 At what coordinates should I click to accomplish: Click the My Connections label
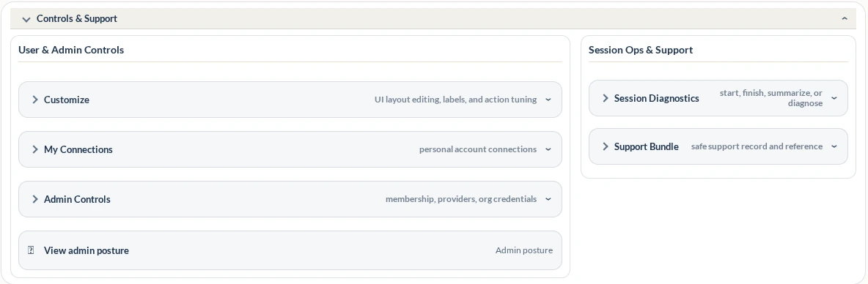tap(78, 149)
